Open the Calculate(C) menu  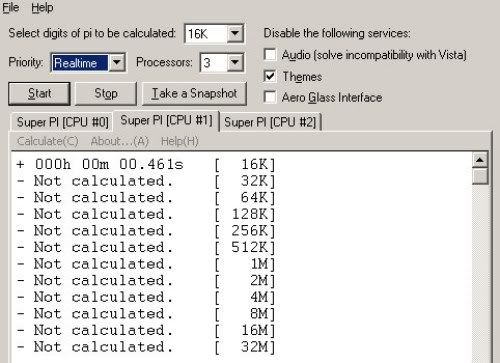point(48,141)
